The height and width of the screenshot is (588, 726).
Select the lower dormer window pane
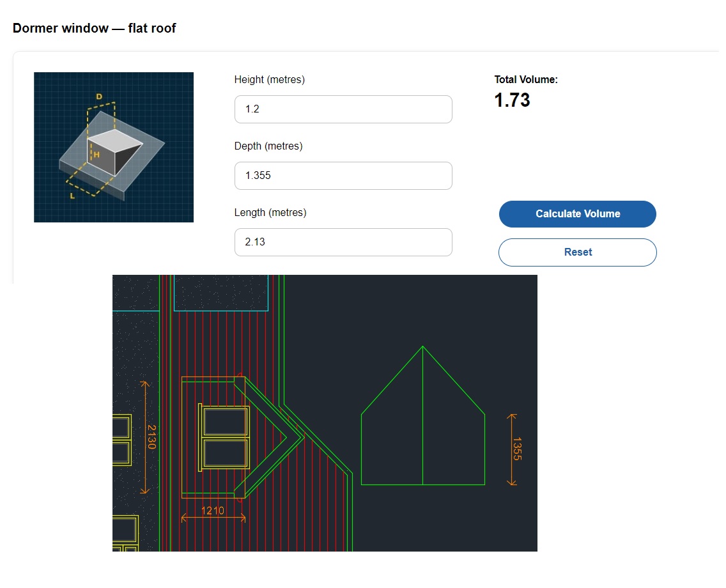click(x=225, y=453)
